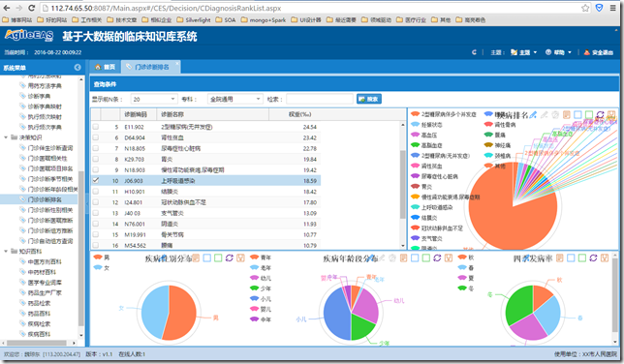Check the row 5 checkbox for E11.902
Screen dimensions: 624x364
click(96, 127)
